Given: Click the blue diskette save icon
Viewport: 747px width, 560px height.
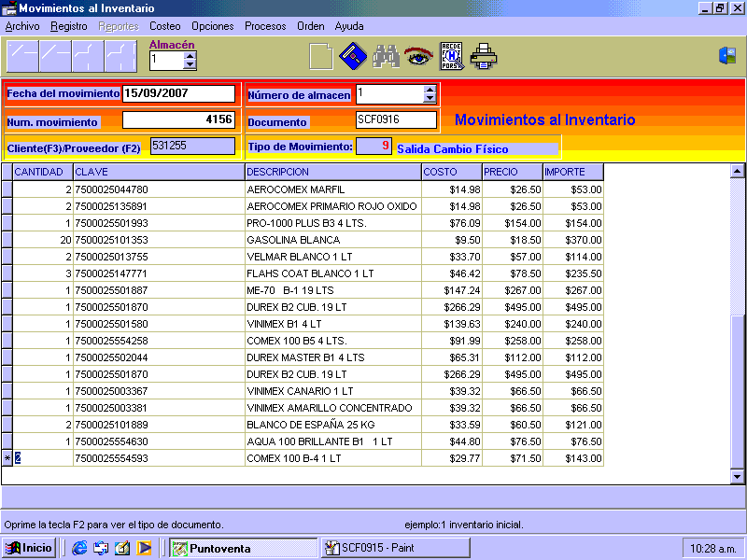Looking at the screenshot, I should (x=352, y=57).
